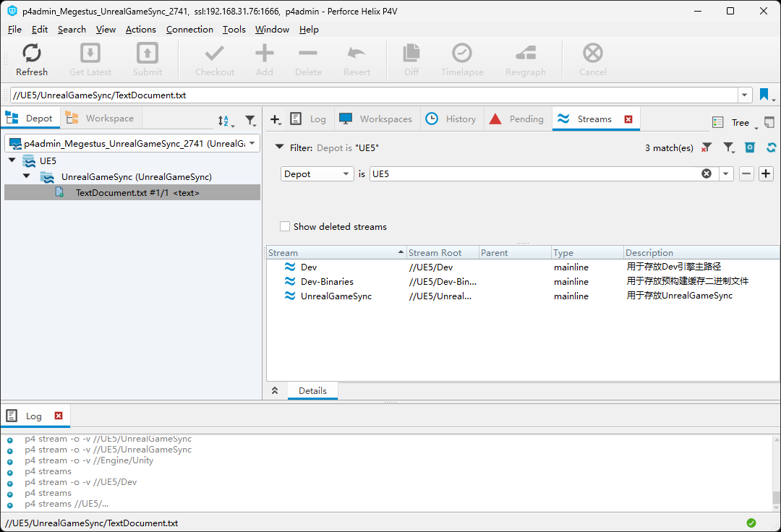The height and width of the screenshot is (532, 781).
Task: Open the address bar history dropdown arrow
Action: pos(745,95)
